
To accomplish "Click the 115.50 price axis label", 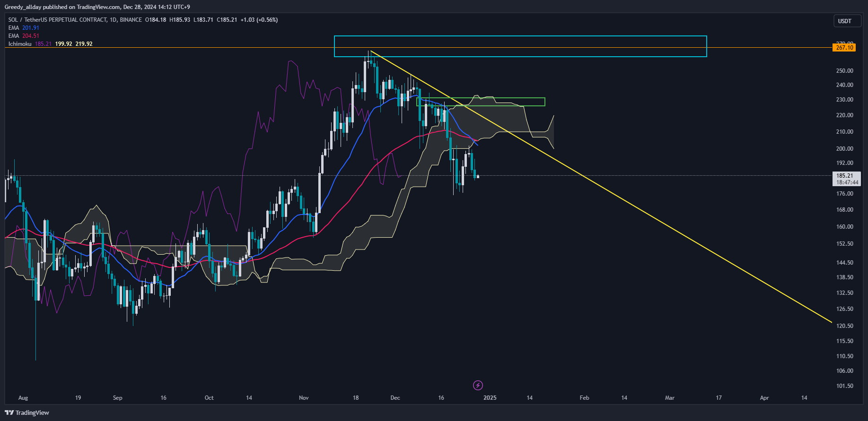I will 845,341.
